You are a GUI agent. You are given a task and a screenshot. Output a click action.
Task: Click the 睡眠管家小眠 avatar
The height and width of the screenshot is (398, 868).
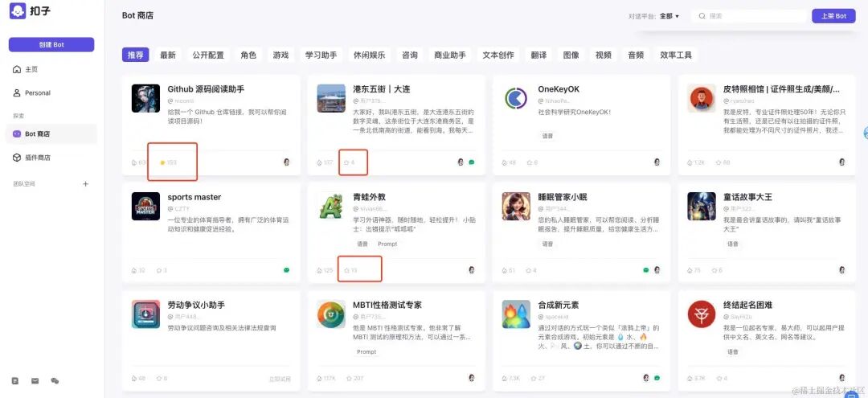(517, 207)
